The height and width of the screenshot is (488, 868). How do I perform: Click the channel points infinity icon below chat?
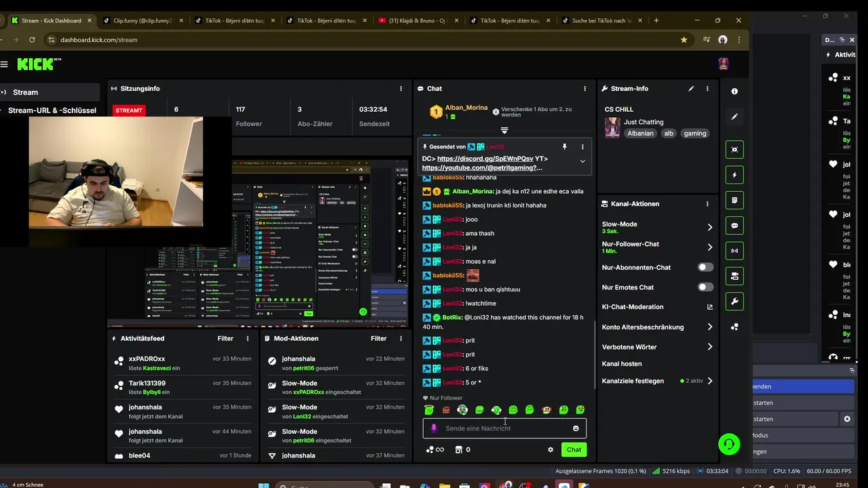[435, 449]
